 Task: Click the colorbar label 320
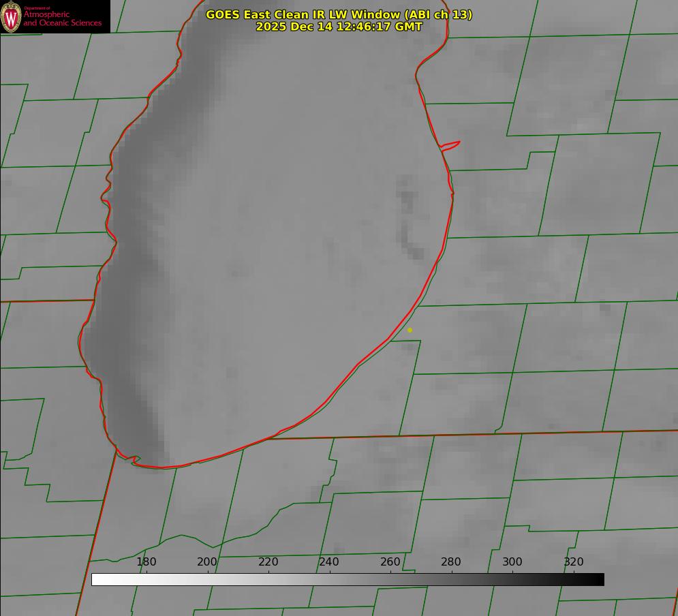pos(574,561)
